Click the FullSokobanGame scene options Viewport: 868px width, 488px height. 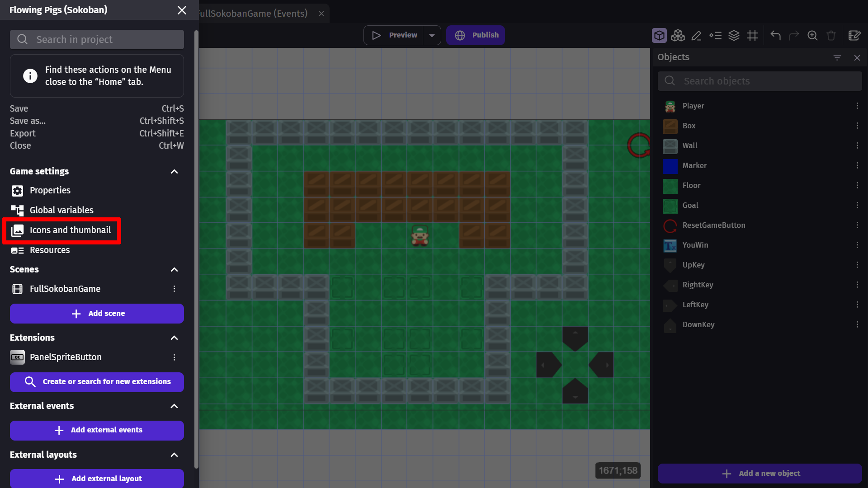(175, 288)
